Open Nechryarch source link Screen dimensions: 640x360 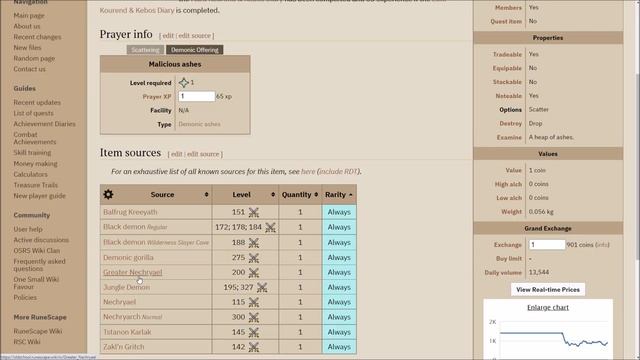(133, 317)
